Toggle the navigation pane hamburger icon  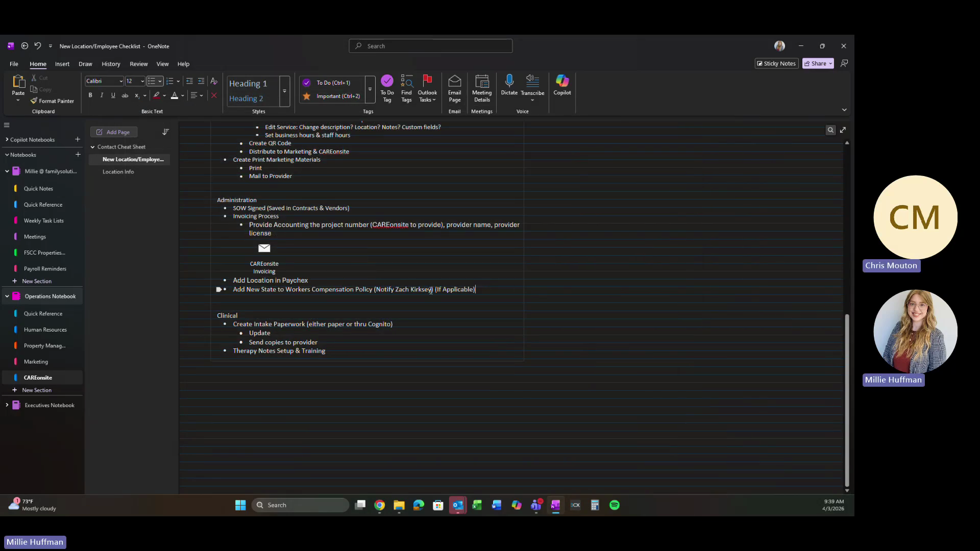pyautogui.click(x=7, y=125)
